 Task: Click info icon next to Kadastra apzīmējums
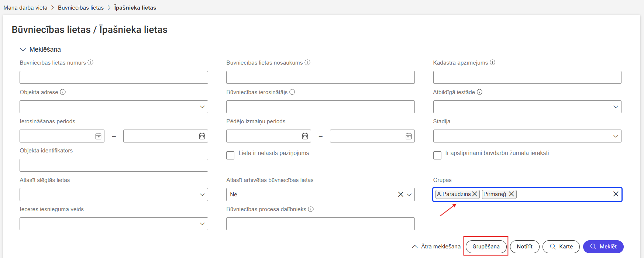tap(492, 63)
